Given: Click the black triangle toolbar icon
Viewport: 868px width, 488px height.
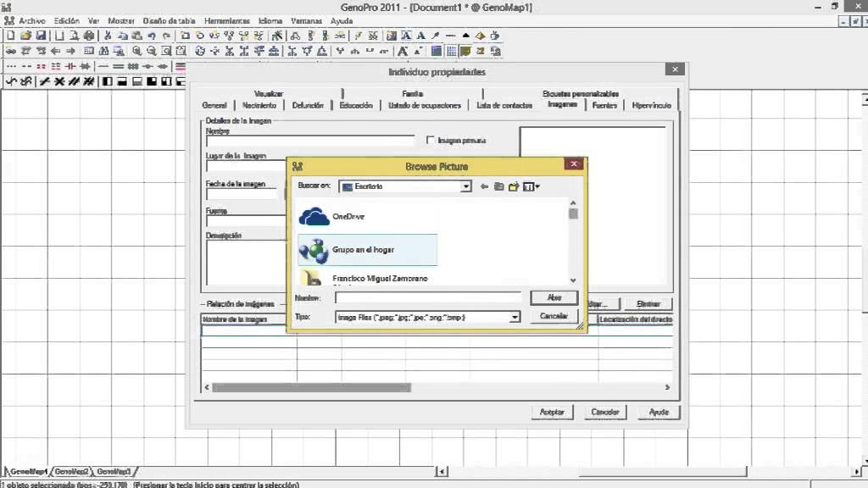Looking at the screenshot, I should (465, 36).
